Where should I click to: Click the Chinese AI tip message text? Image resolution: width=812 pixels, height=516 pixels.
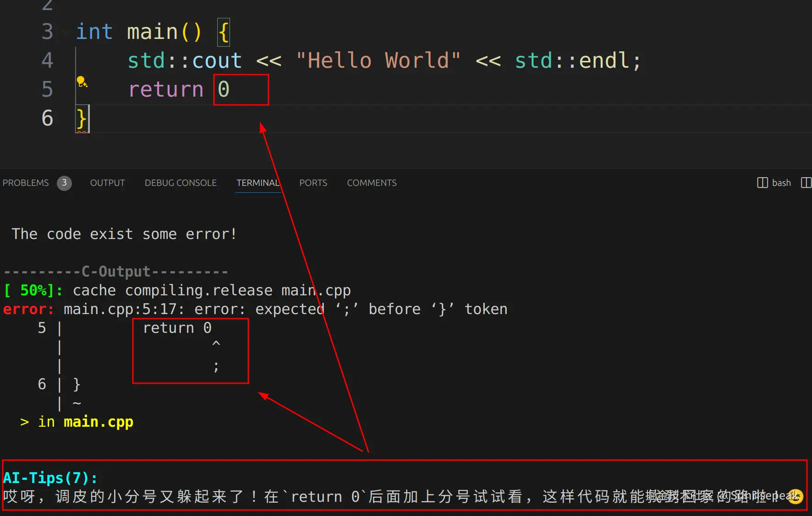403,497
